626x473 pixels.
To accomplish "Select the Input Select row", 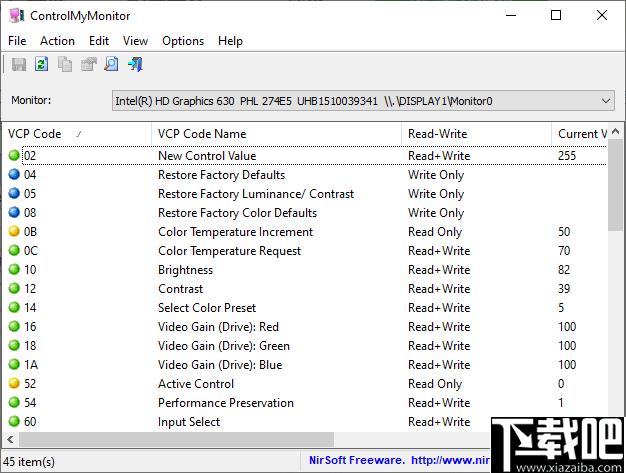I will [305, 422].
